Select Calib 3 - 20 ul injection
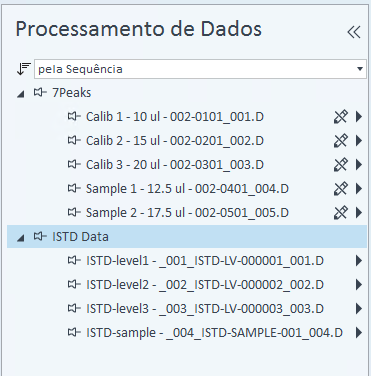371x376 pixels. click(175, 165)
